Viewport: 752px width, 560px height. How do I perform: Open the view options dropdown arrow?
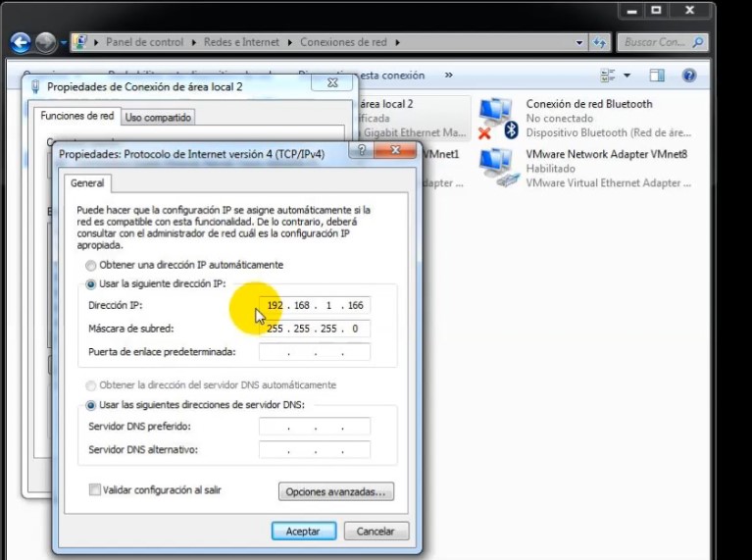point(627,76)
